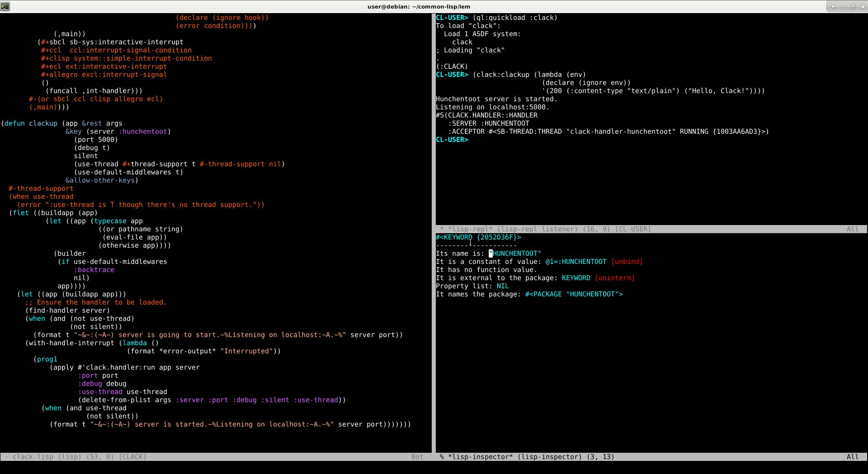Image resolution: width=868 pixels, height=474 pixels.
Task: Inspect the @1=:HUNCHENTOOT constant value
Action: (576, 262)
